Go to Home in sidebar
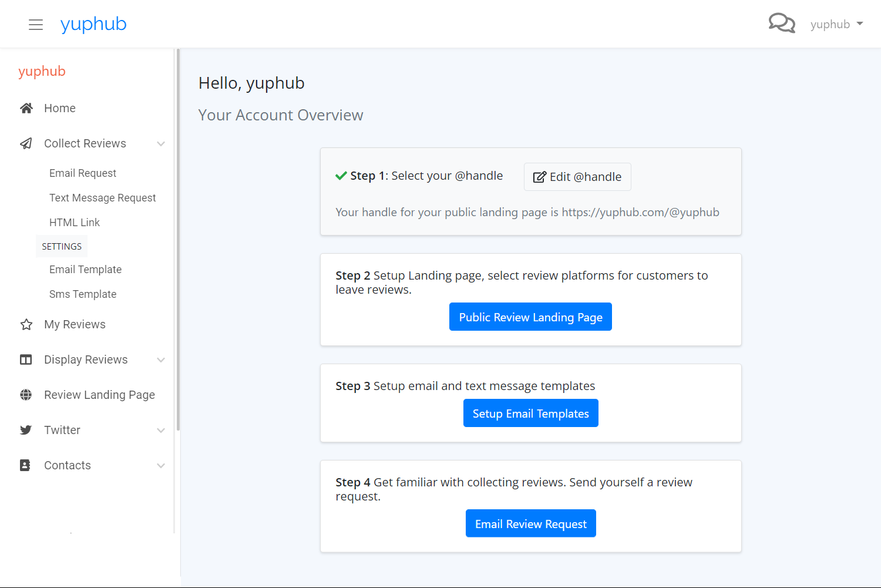The width and height of the screenshot is (881, 588). [x=60, y=108]
